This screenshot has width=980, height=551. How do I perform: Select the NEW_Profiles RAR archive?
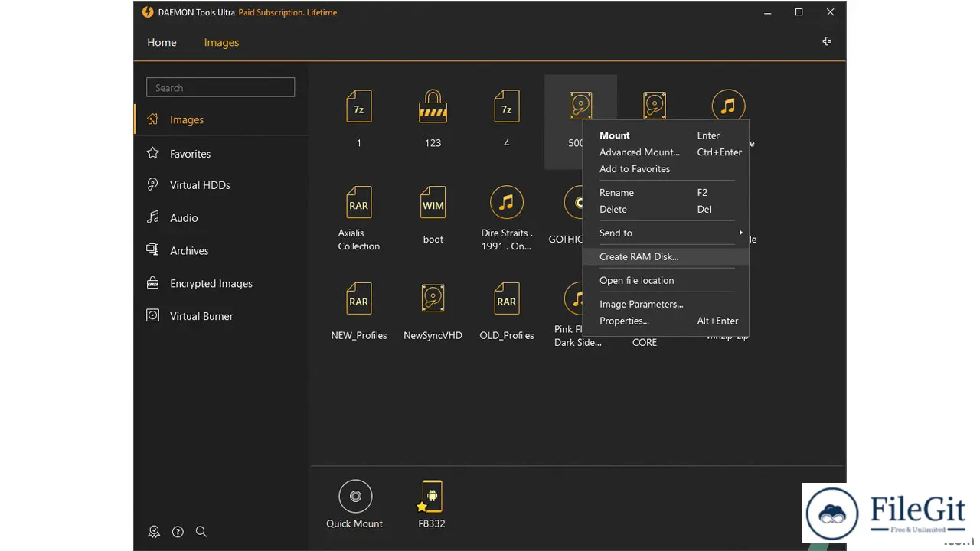[x=358, y=299]
